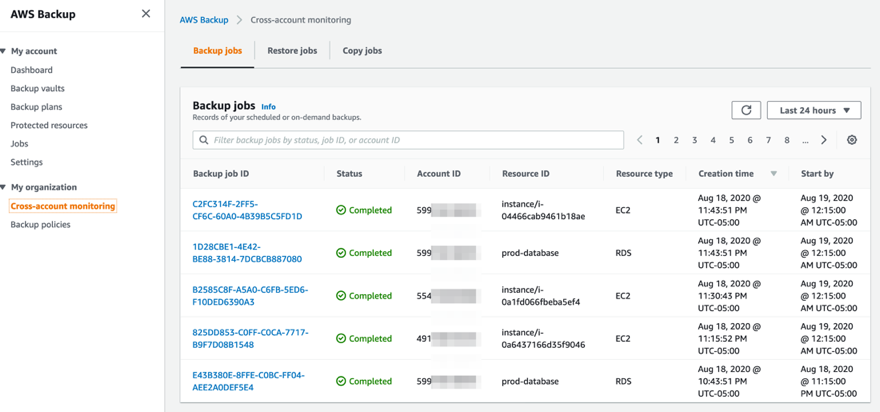The height and width of the screenshot is (412, 880).
Task: Switch to the Backup jobs tab
Action: click(218, 51)
